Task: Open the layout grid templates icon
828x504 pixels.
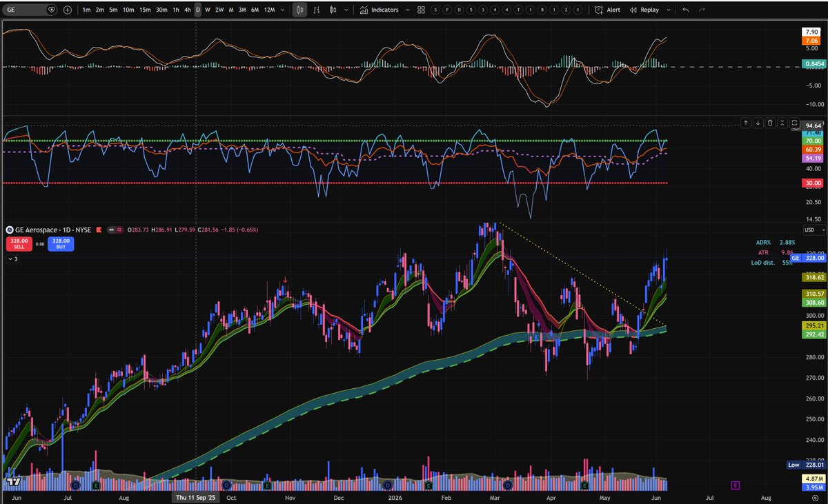Action: click(x=421, y=10)
